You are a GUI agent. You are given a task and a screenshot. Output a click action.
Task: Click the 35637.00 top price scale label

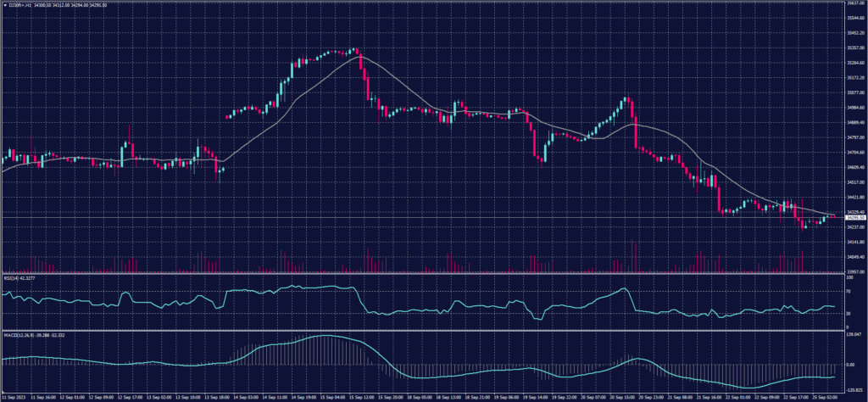pos(854,3)
